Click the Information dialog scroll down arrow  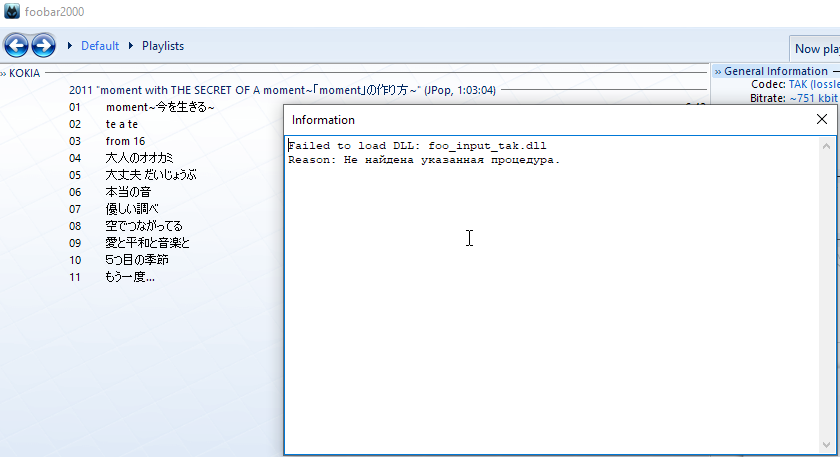click(826, 445)
